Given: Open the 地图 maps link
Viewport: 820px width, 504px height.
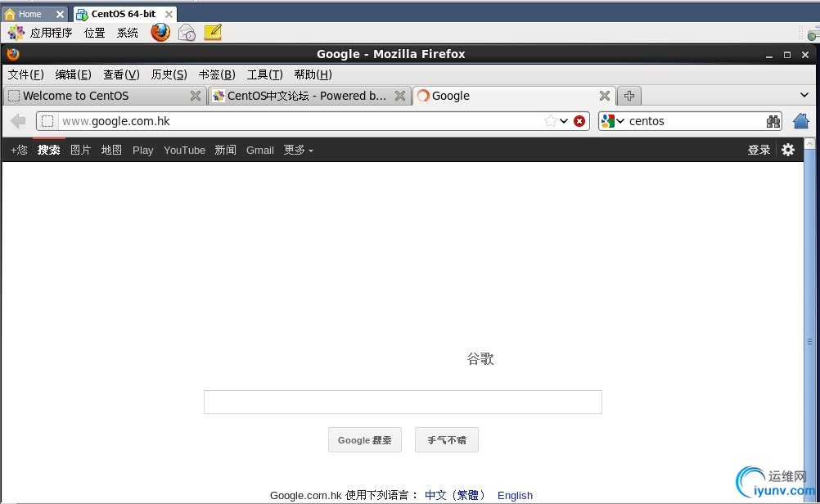Looking at the screenshot, I should (x=111, y=150).
